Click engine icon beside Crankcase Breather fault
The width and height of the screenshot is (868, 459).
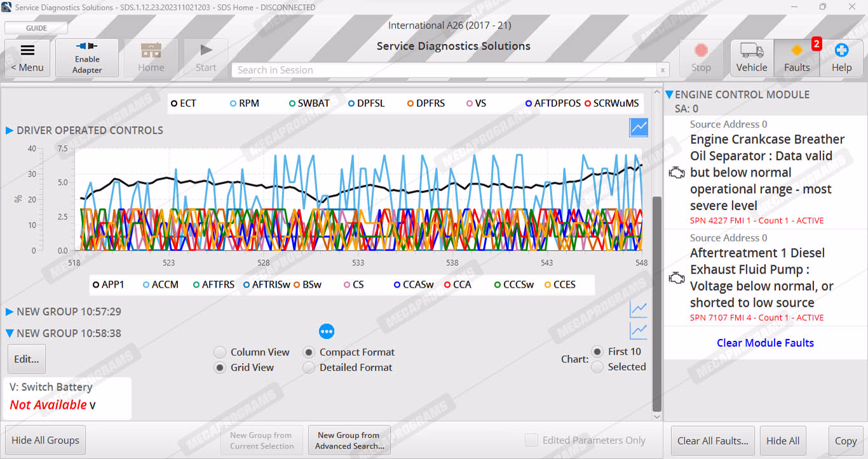tap(676, 173)
